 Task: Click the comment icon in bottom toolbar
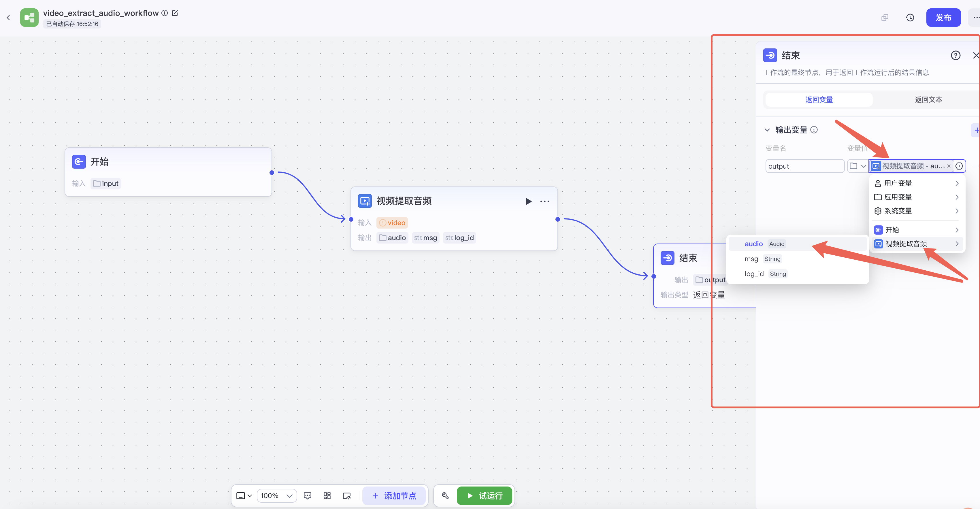pos(307,496)
